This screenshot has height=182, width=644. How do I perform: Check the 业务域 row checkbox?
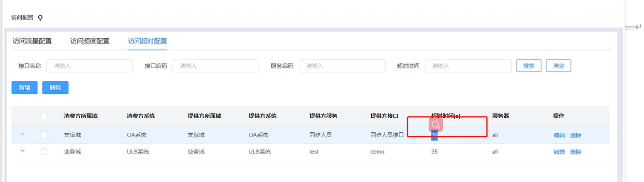pos(44,152)
